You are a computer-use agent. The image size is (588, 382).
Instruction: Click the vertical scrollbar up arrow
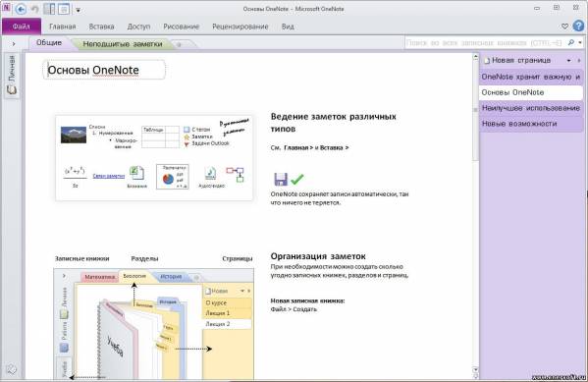(x=475, y=57)
